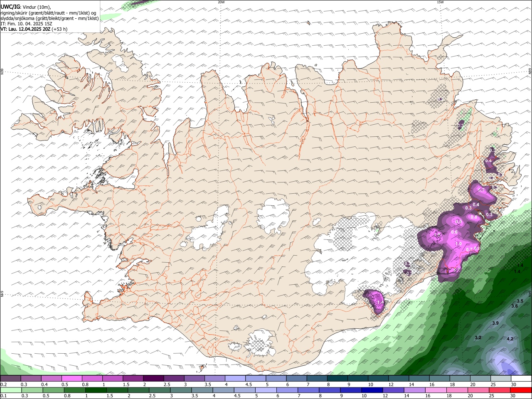Click the 0.2 label on snow scale
532x399 pixels.
tap(3, 384)
